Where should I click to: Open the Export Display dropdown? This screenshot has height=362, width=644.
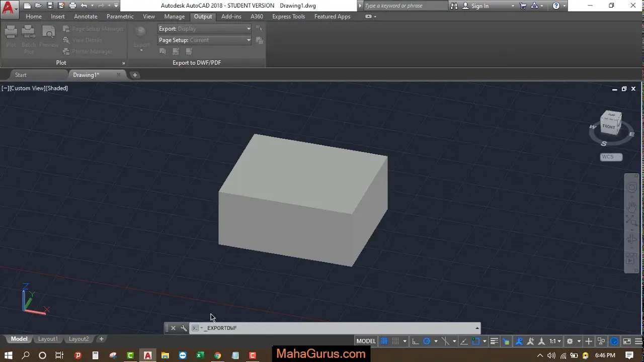coord(204,29)
